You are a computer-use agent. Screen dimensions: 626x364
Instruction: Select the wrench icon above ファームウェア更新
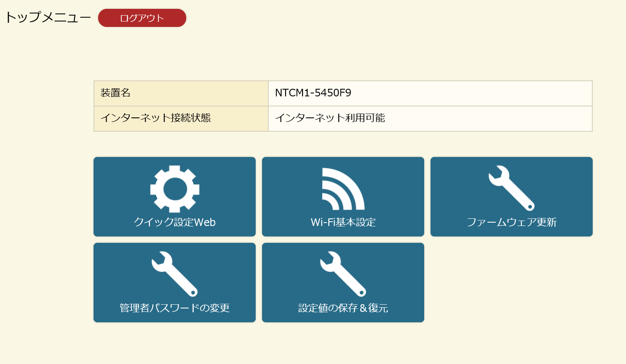(x=511, y=188)
